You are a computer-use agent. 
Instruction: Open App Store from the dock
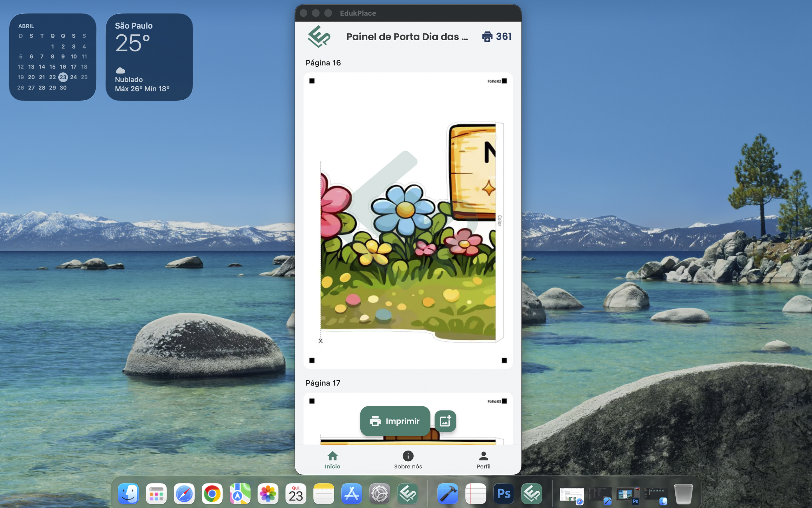coord(352,493)
